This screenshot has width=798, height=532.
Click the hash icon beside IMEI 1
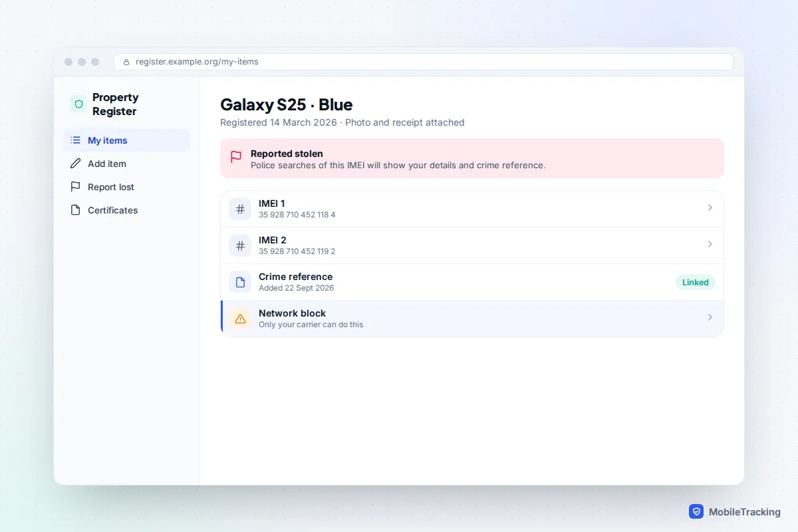tap(240, 209)
